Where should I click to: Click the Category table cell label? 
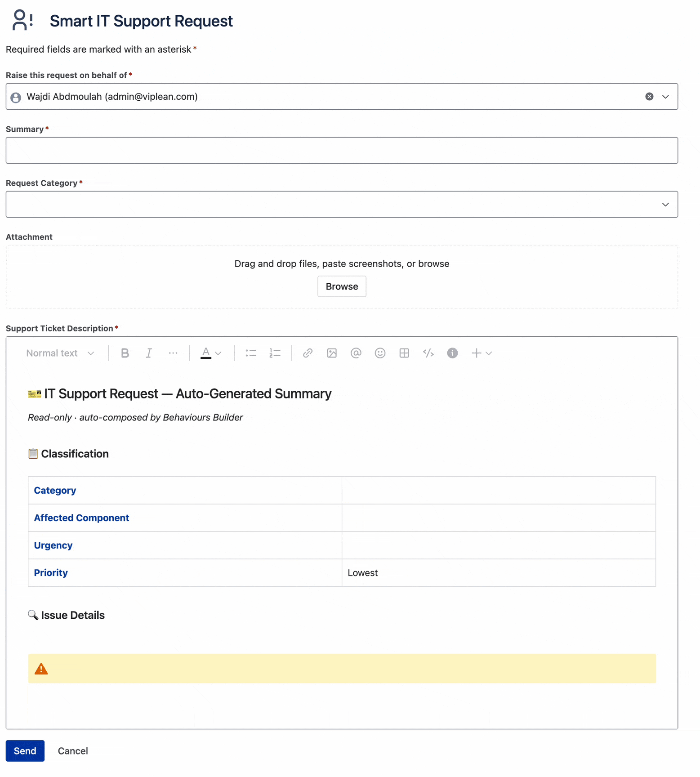55,491
